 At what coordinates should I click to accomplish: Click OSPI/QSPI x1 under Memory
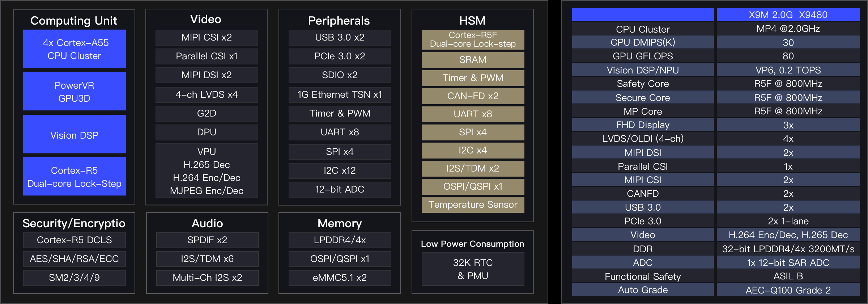click(x=340, y=259)
